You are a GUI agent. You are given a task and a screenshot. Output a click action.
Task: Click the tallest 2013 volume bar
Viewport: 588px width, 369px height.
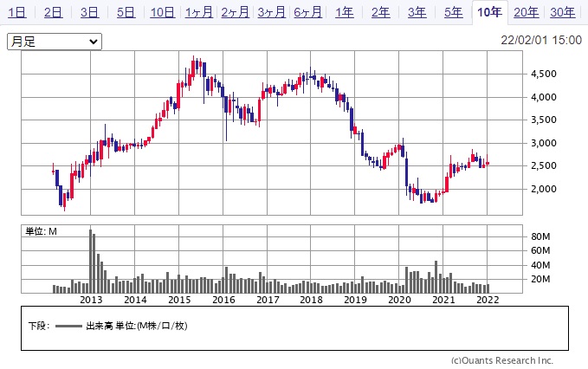(90, 261)
